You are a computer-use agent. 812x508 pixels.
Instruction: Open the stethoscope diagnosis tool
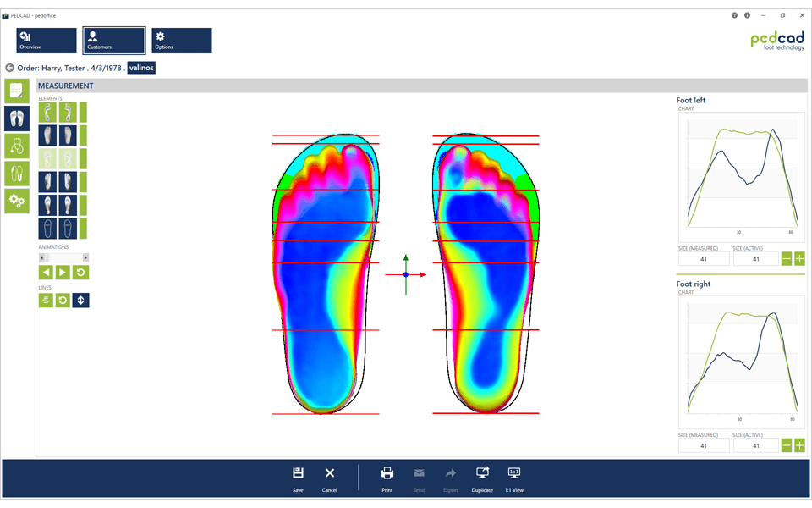click(x=15, y=146)
